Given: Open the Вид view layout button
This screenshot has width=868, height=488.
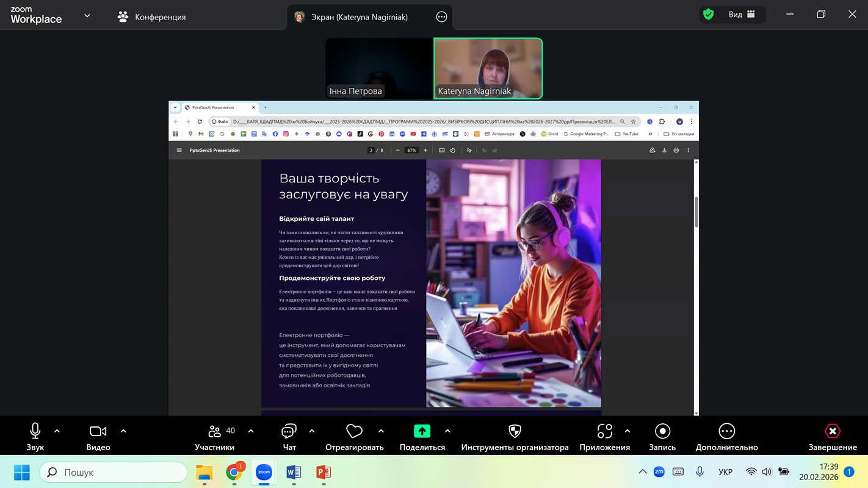Looking at the screenshot, I should (x=741, y=15).
